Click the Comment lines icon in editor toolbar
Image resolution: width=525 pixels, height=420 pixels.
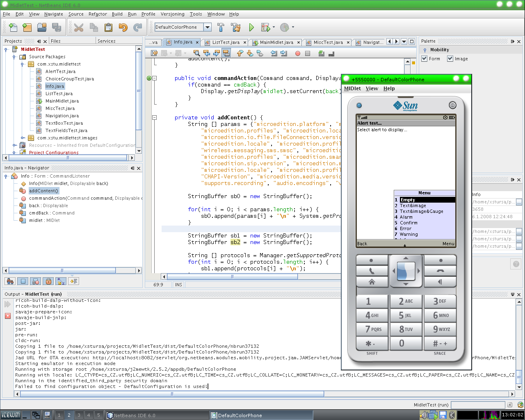322,53
